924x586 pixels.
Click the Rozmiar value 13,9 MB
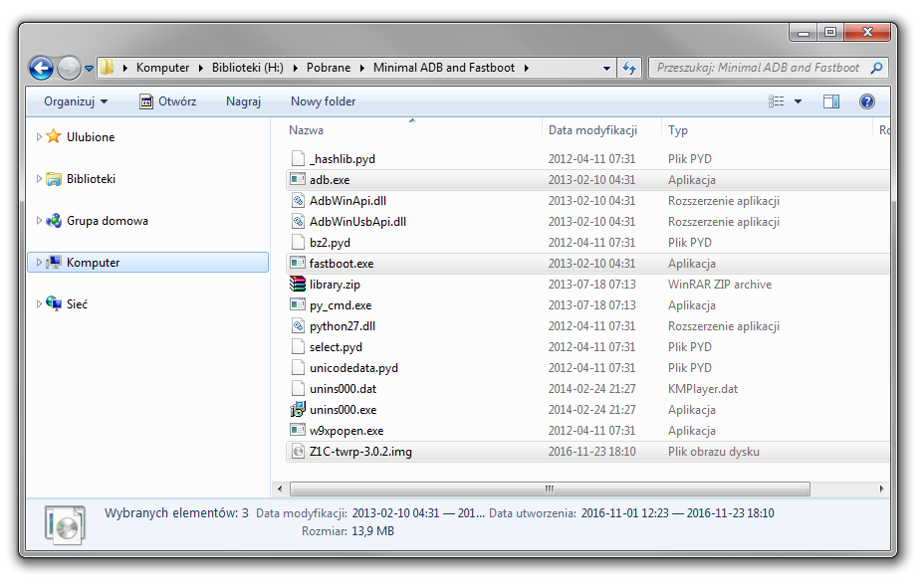point(372,531)
